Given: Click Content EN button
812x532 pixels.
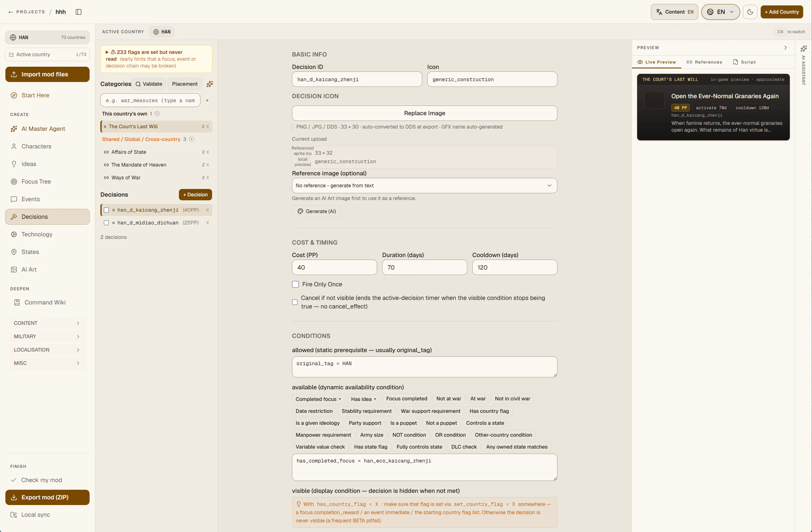Looking at the screenshot, I should (x=674, y=12).
